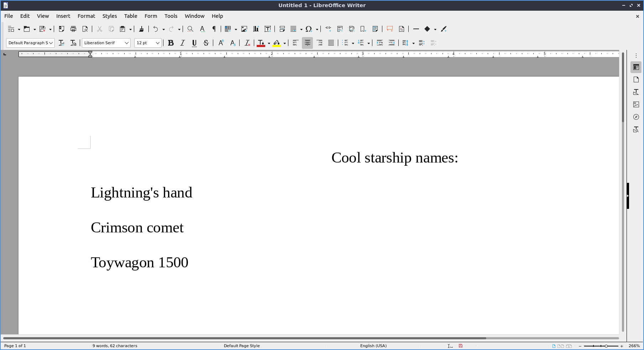Open Find and Replace tool
This screenshot has height=350, width=644.
(x=190, y=29)
